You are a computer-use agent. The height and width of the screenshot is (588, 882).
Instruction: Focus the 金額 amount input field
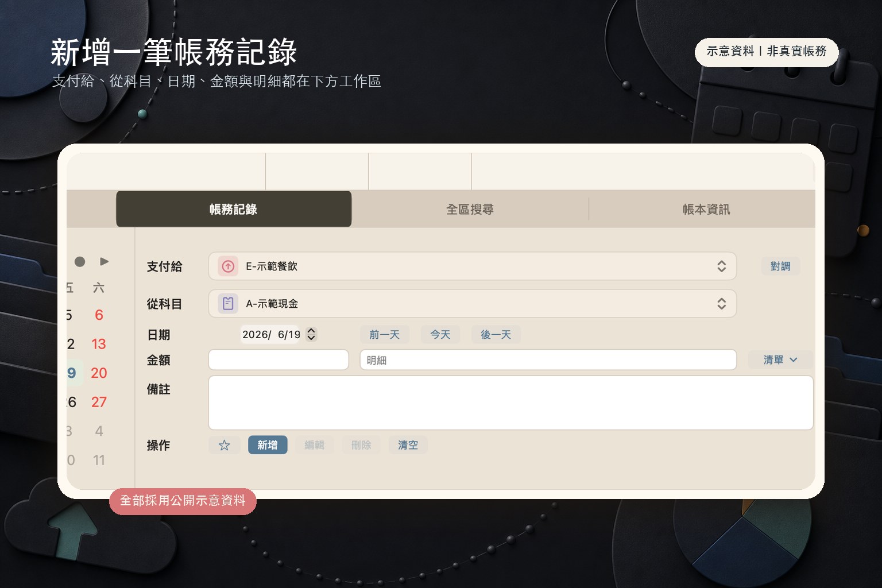click(278, 360)
